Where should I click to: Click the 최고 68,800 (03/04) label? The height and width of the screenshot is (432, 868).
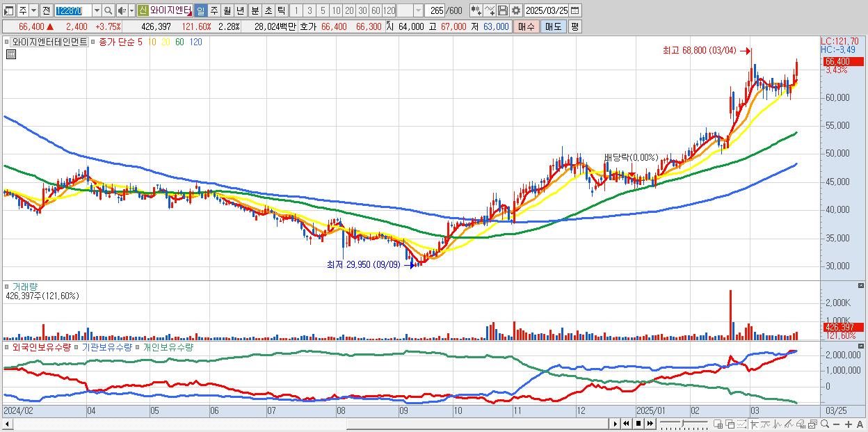pos(699,50)
